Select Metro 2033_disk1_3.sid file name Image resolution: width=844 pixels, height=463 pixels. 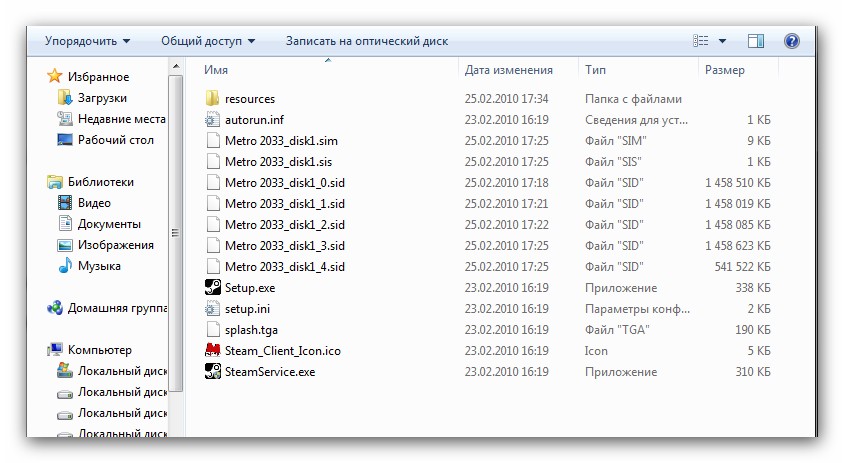coord(285,246)
